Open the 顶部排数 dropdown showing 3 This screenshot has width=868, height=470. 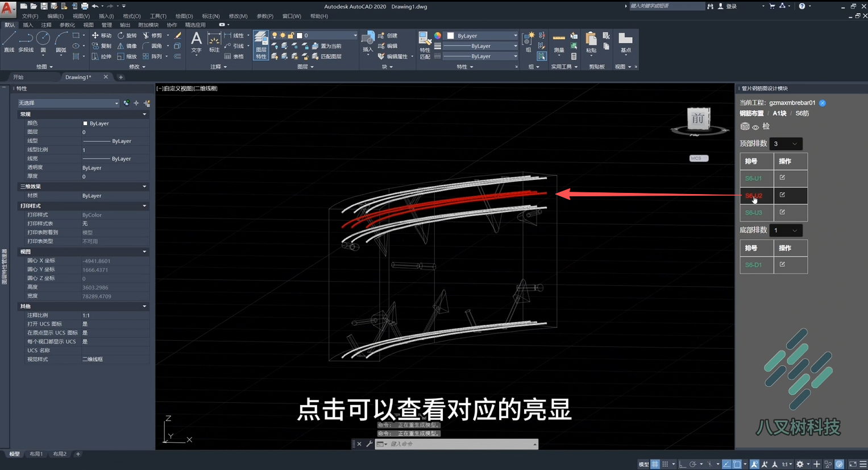pyautogui.click(x=785, y=144)
